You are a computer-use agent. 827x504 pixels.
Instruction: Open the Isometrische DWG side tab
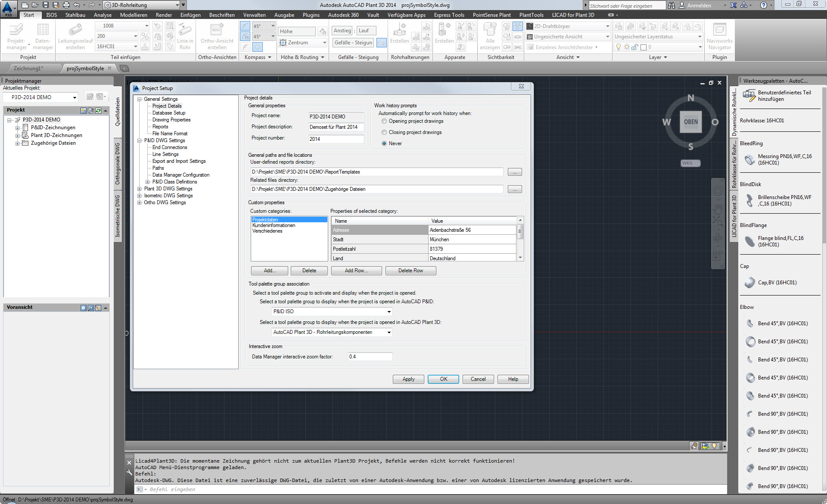[x=118, y=216]
